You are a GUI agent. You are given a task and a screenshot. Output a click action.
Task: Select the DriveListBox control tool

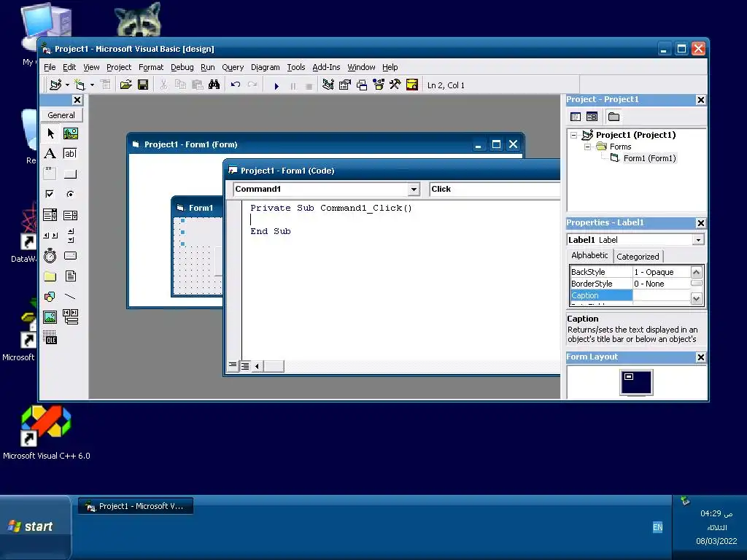(71, 256)
